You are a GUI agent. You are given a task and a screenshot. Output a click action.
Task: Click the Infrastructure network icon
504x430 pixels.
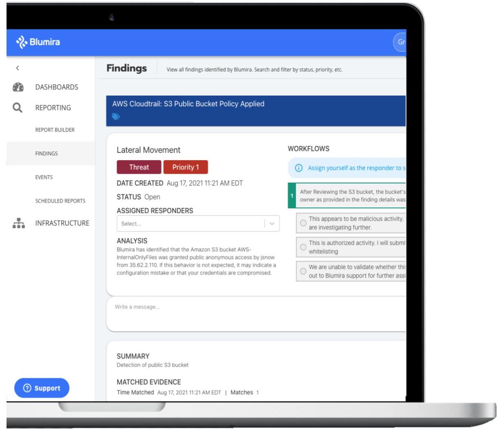tap(19, 223)
